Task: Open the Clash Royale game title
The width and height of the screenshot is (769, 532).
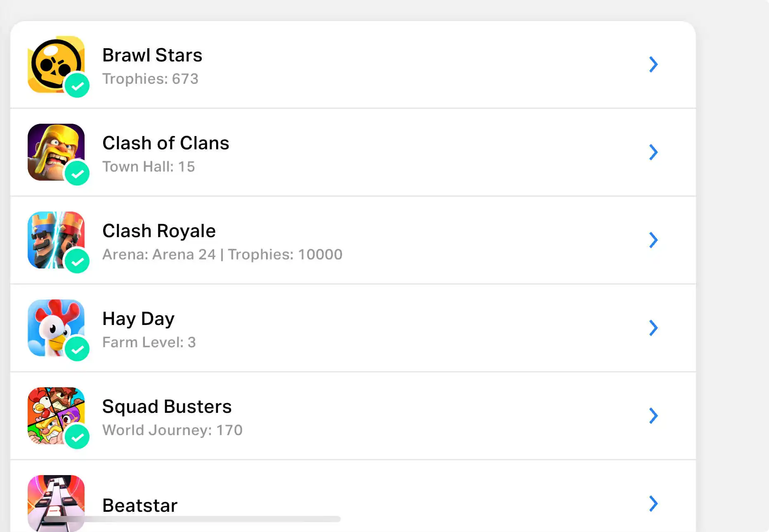Action: [159, 231]
